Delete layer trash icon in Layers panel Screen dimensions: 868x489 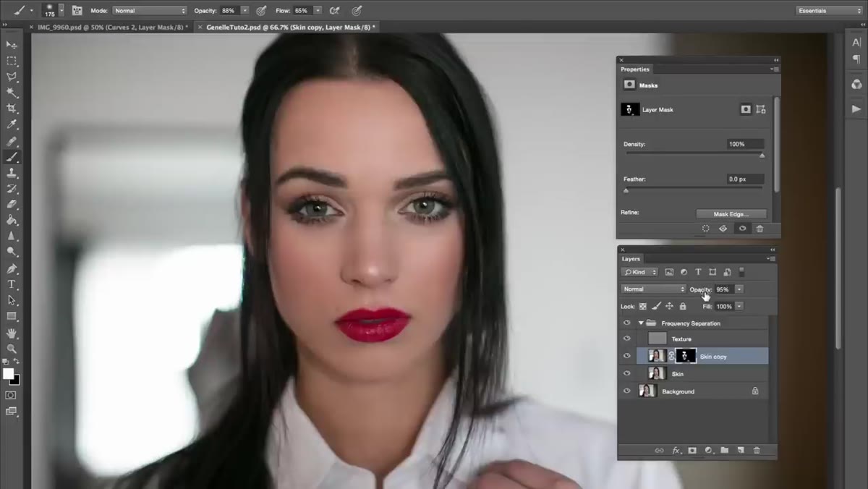[x=757, y=450]
